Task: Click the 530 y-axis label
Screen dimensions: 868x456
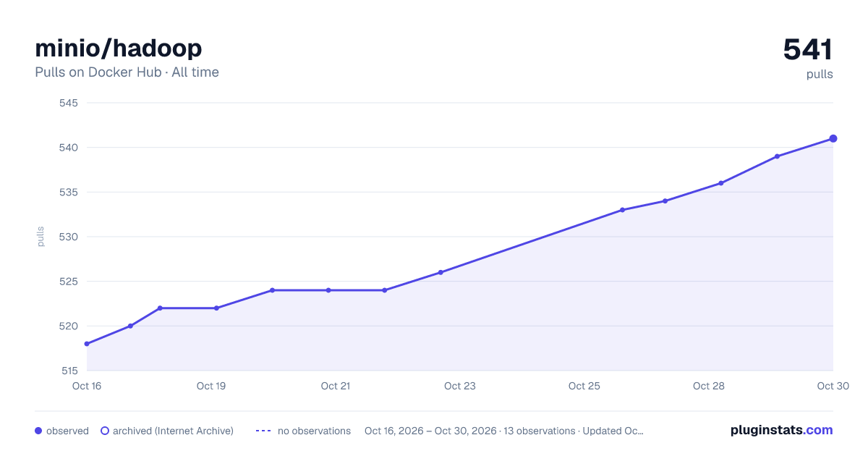Action: [69, 237]
